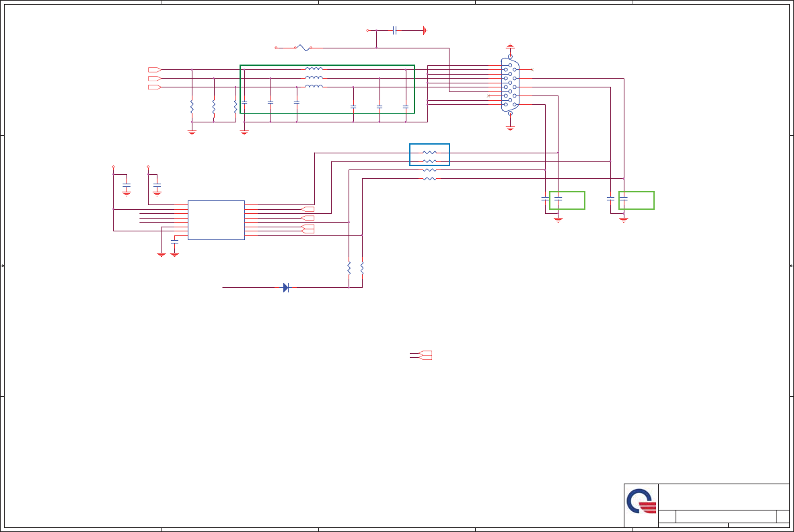
Task: Click the top series resistor of four
Action: pyautogui.click(x=429, y=153)
